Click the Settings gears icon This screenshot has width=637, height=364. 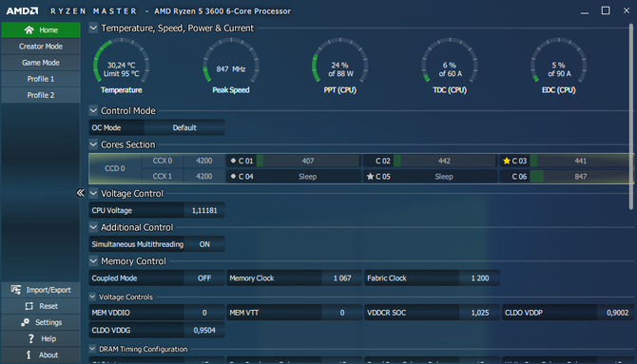[x=25, y=322]
